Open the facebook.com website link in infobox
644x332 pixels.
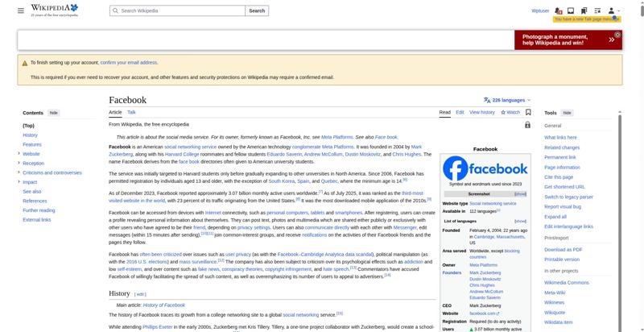pos(485,313)
